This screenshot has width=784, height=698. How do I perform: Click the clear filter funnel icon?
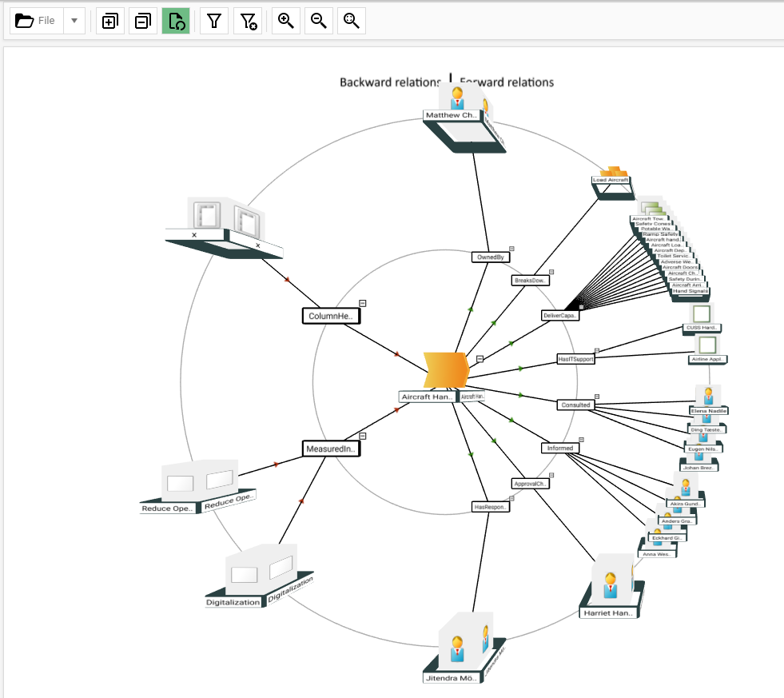247,22
